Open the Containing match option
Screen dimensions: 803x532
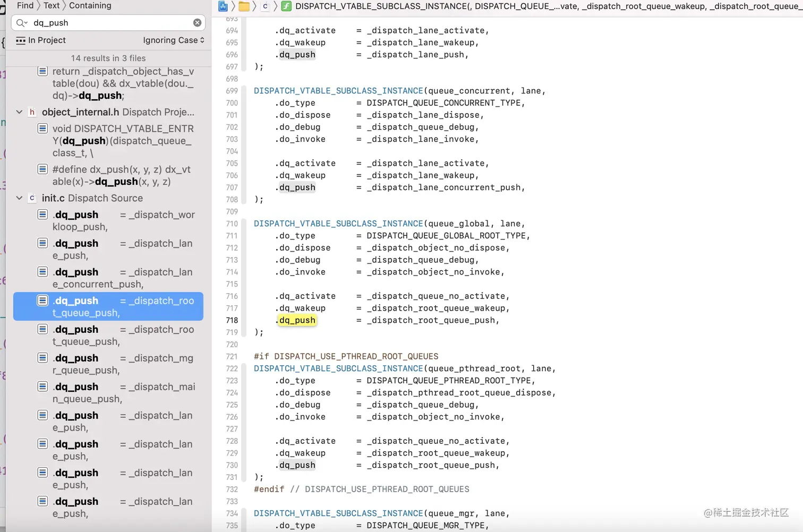coord(90,5)
